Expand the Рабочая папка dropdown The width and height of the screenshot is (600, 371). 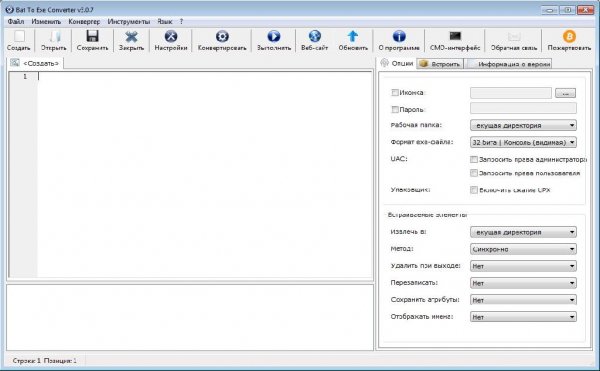click(523, 125)
